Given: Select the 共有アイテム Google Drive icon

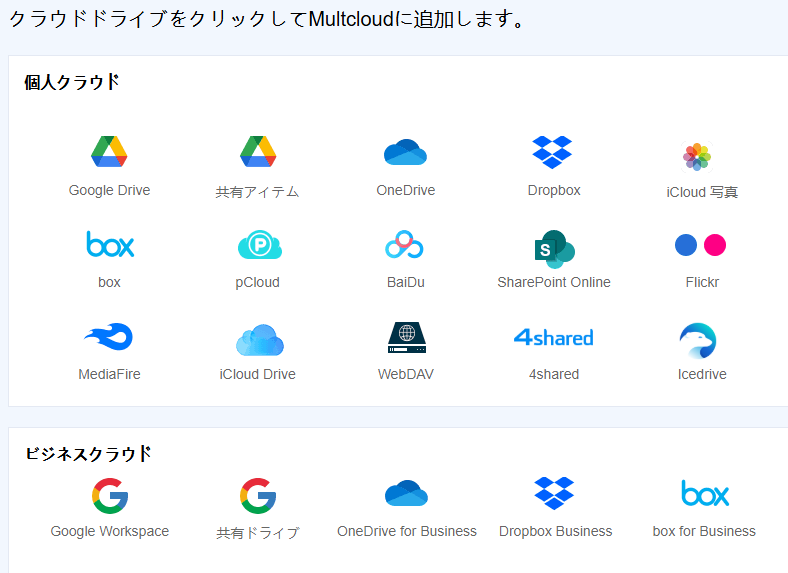Looking at the screenshot, I should tap(258, 153).
